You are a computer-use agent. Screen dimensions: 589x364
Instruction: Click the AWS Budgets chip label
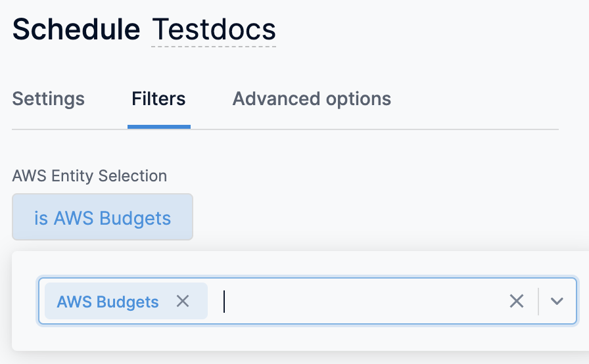[x=108, y=302]
